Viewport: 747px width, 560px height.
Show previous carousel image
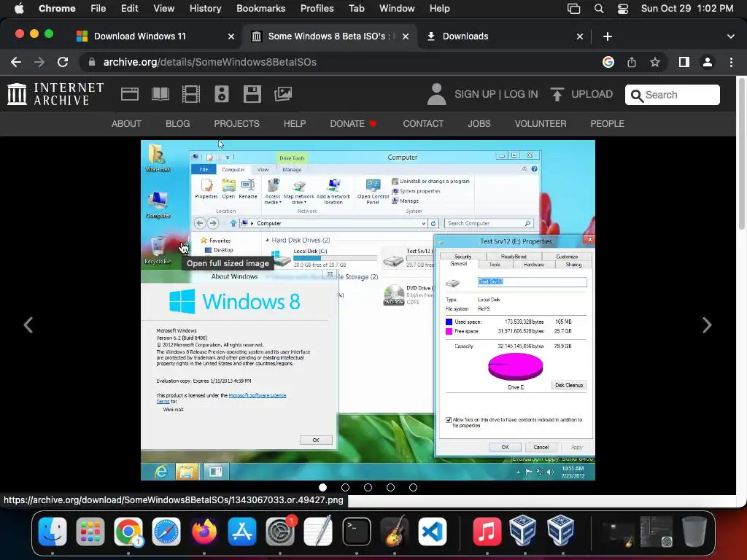[x=28, y=324]
